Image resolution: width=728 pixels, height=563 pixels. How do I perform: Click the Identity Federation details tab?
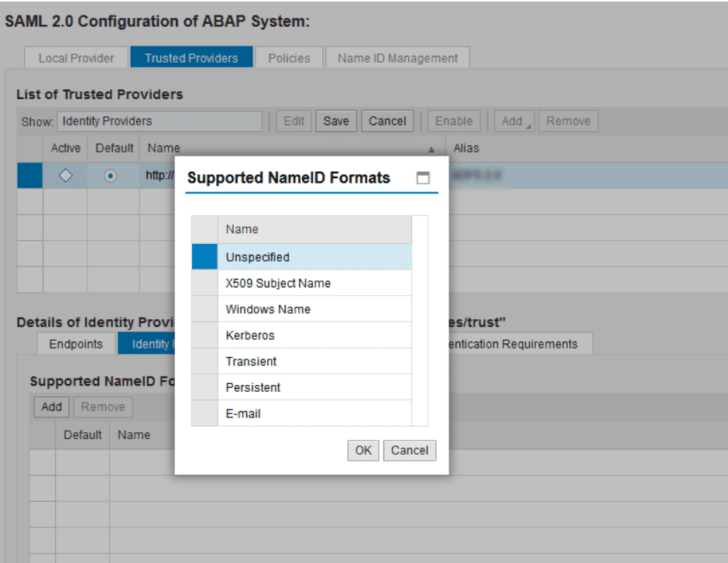(x=148, y=344)
